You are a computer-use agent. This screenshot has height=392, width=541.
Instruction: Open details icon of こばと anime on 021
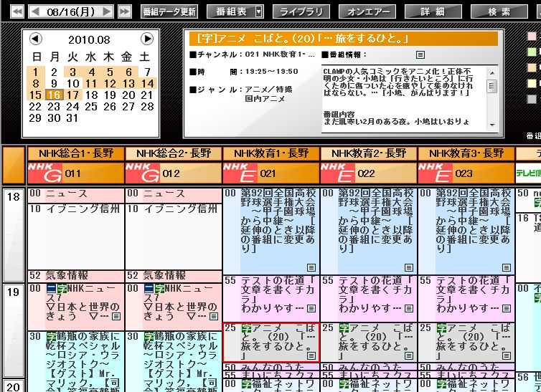(311, 355)
